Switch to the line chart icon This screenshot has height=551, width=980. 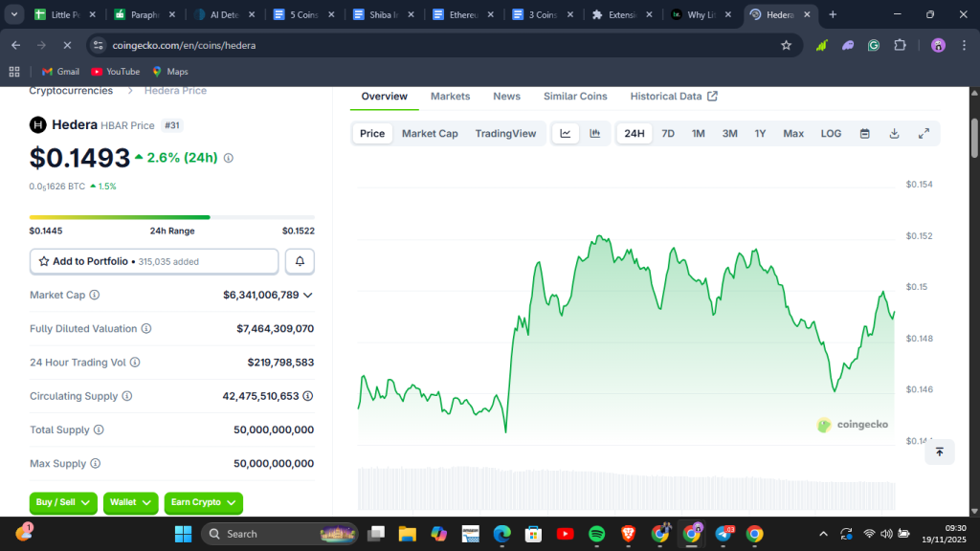566,134
